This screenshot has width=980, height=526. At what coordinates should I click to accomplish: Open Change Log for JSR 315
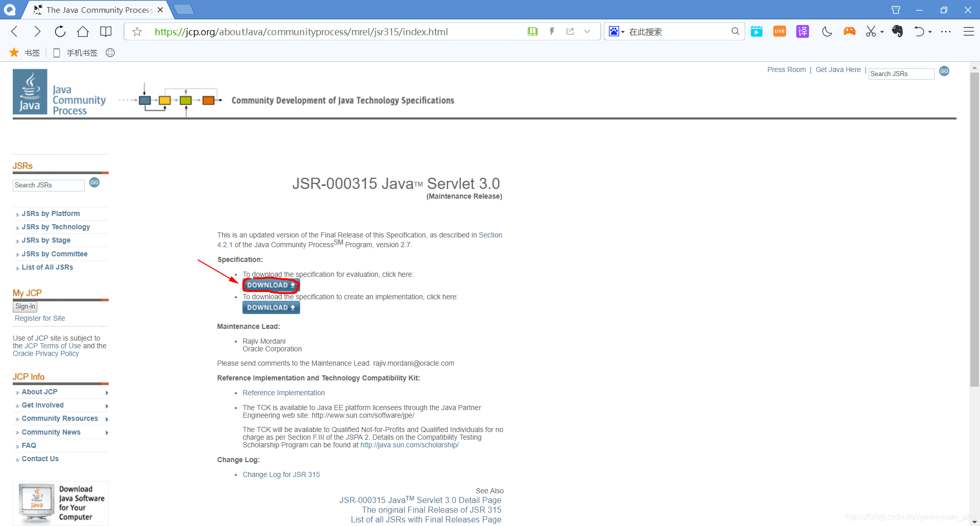click(x=281, y=474)
